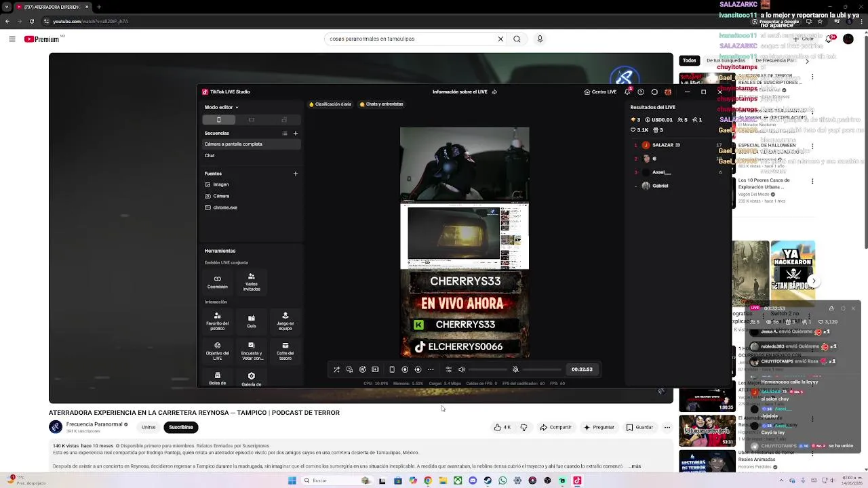Open the more options ellipsis in control bar

click(431, 369)
